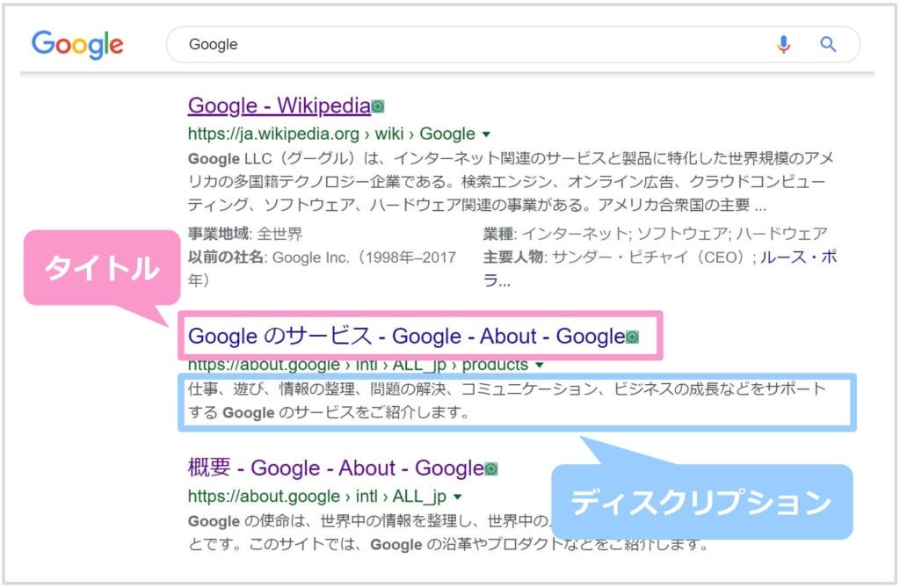Start voice search with microphone icon
The image size is (900, 588).
tap(783, 44)
